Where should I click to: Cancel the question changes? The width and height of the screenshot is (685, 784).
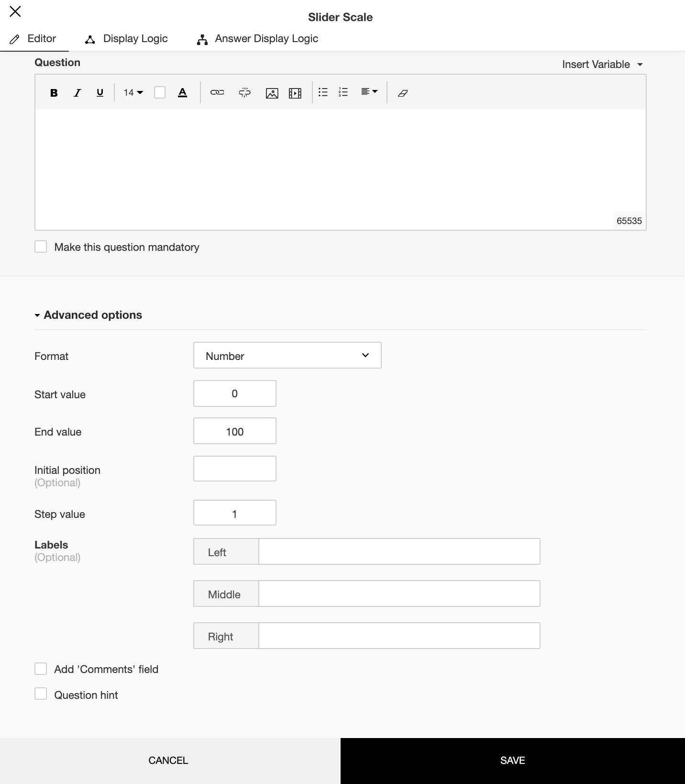(170, 761)
